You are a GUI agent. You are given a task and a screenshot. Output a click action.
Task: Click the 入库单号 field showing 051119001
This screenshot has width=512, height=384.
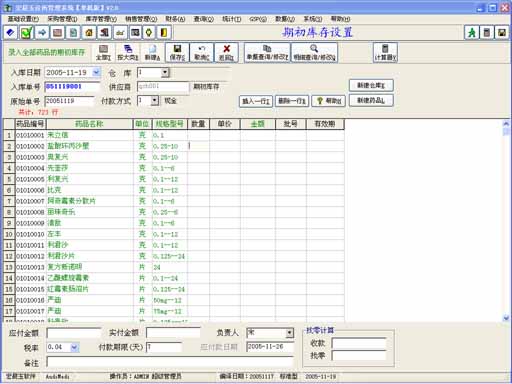pos(72,87)
